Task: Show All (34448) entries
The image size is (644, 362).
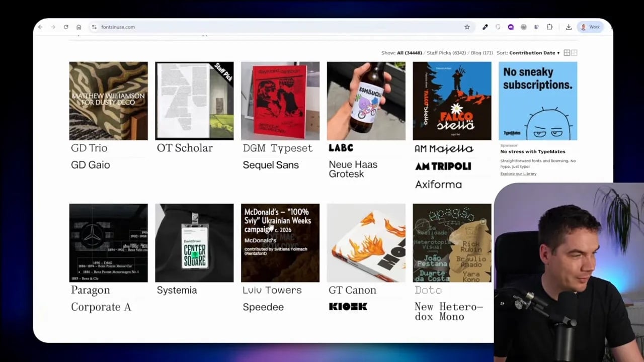Action: pyautogui.click(x=409, y=53)
